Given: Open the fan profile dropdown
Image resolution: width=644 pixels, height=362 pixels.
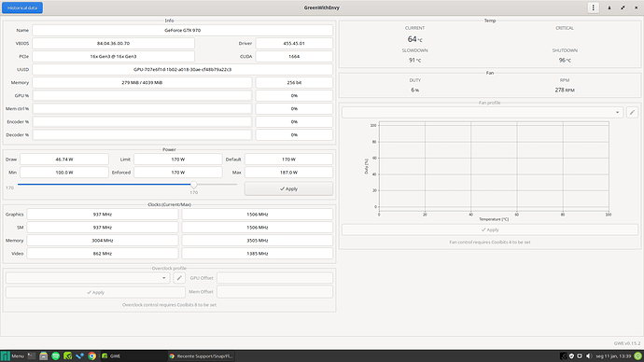Looking at the screenshot, I should point(483,112).
